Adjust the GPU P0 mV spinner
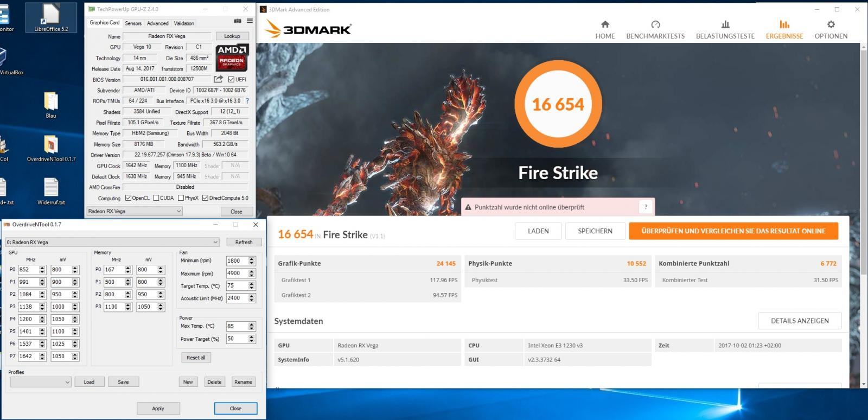The height and width of the screenshot is (420, 868). (75, 270)
